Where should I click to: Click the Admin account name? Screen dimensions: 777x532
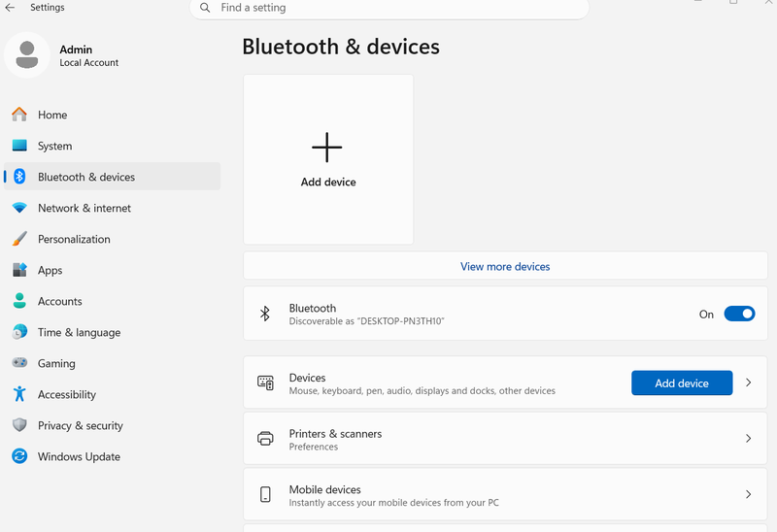tap(76, 50)
